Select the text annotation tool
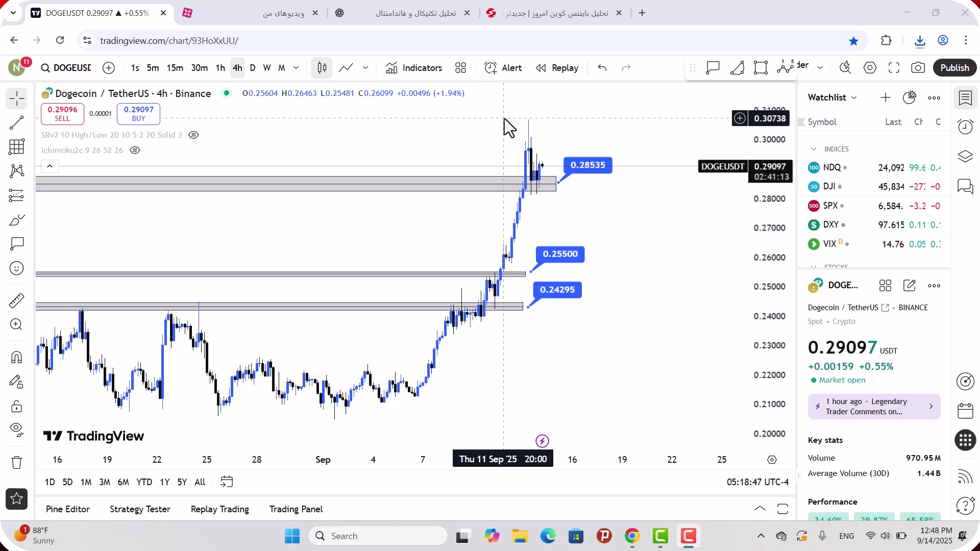 tap(17, 244)
